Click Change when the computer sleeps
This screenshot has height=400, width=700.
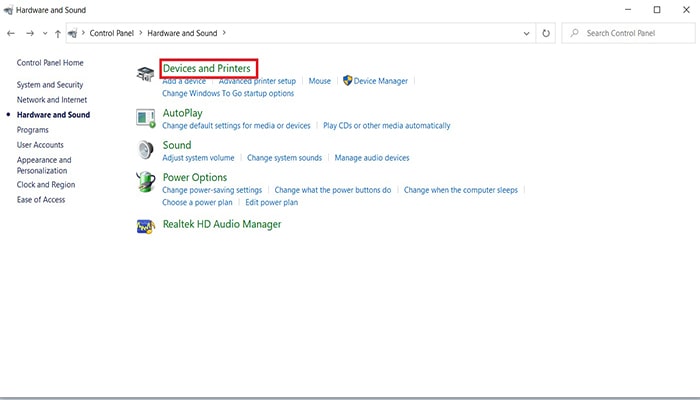click(461, 190)
